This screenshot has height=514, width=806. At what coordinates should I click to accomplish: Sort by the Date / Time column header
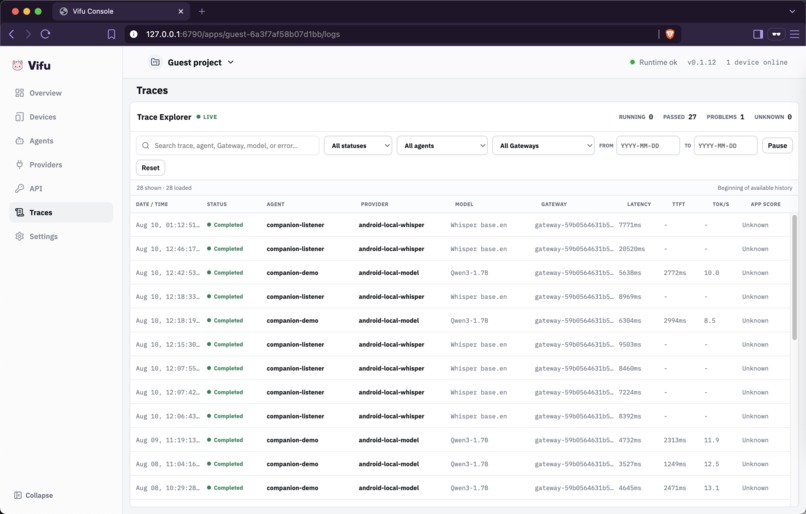coord(152,204)
